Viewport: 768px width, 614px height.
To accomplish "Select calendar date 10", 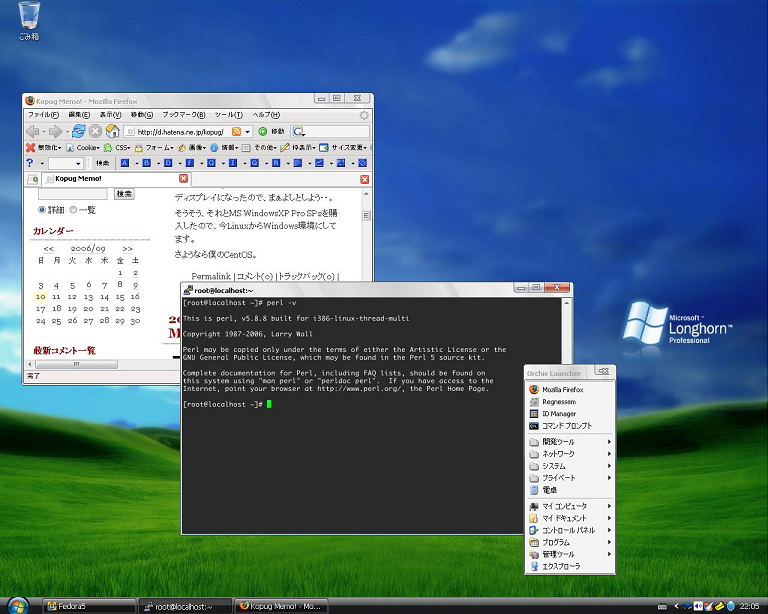I will (x=41, y=297).
